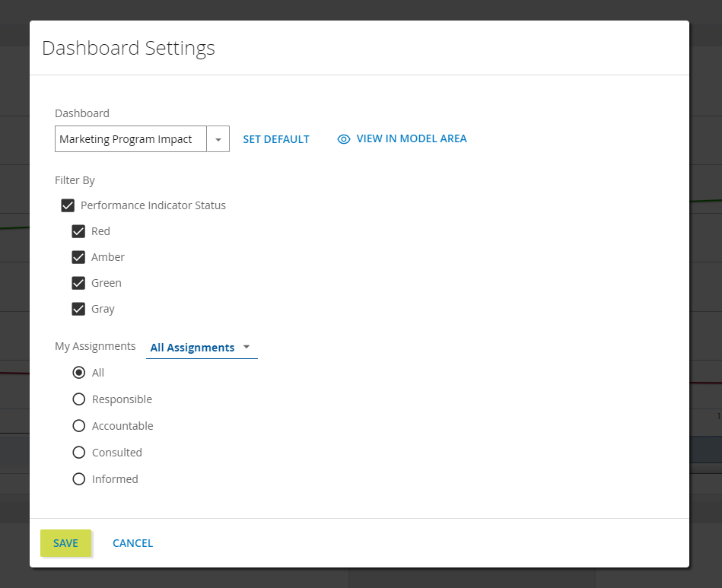
Task: Choose the Responsible radio option
Action: [x=78, y=399]
